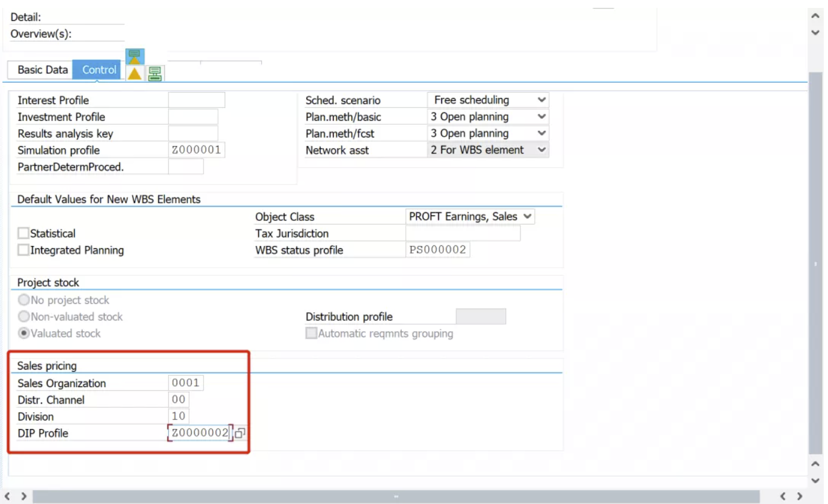Click the up arrow near the vertical scrollbar's bottom
This screenshot has width=828, height=504.
[816, 464]
